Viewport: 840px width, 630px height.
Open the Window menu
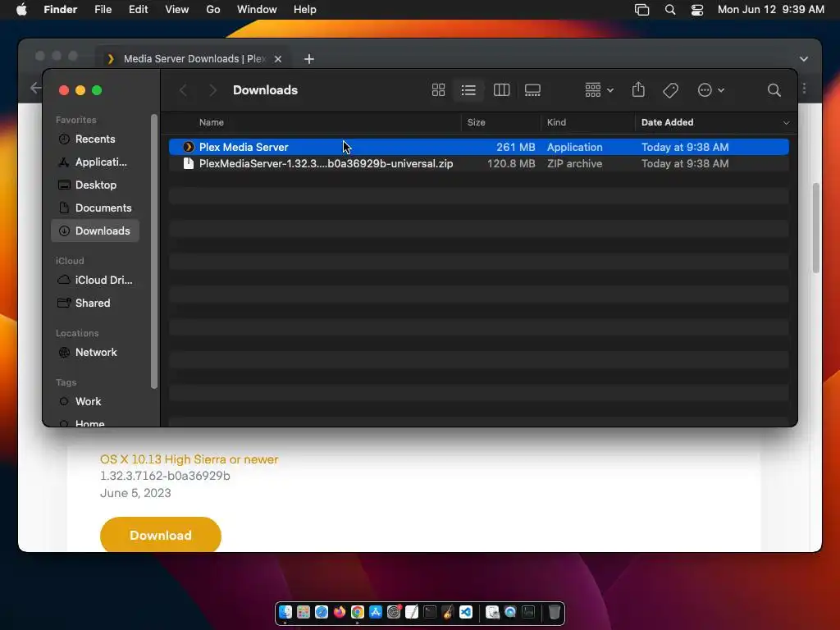point(257,10)
